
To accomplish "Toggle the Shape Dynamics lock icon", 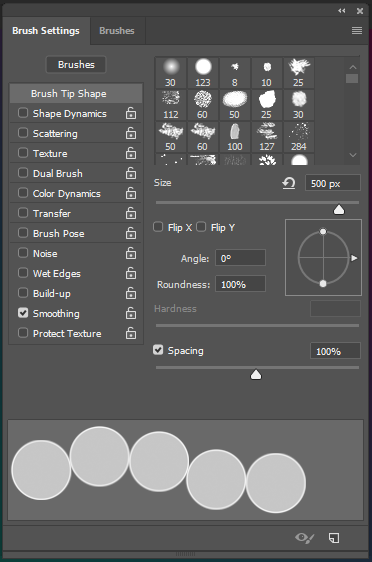I will coord(131,113).
